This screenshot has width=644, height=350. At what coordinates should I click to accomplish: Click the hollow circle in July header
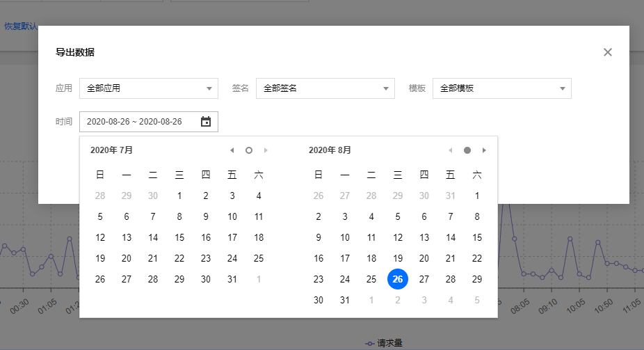coord(249,150)
